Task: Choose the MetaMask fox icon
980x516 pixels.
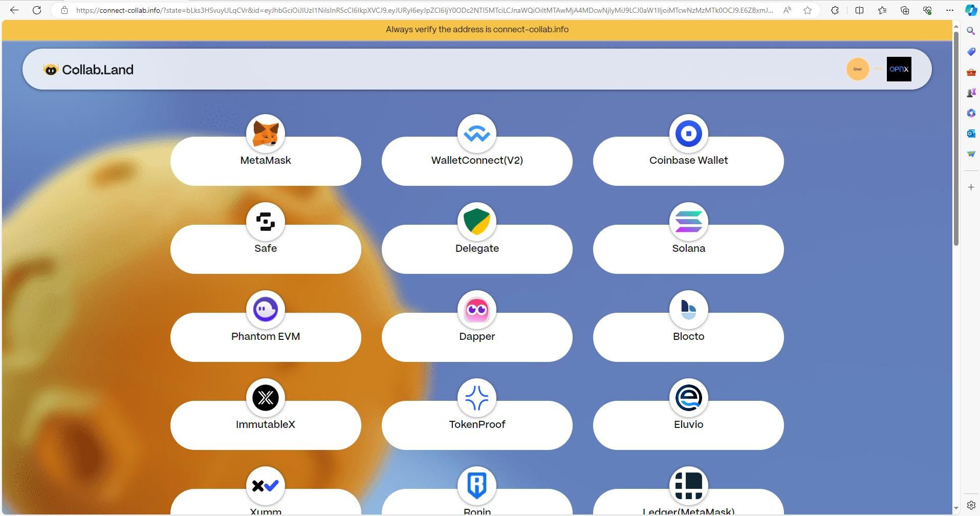Action: pos(266,134)
